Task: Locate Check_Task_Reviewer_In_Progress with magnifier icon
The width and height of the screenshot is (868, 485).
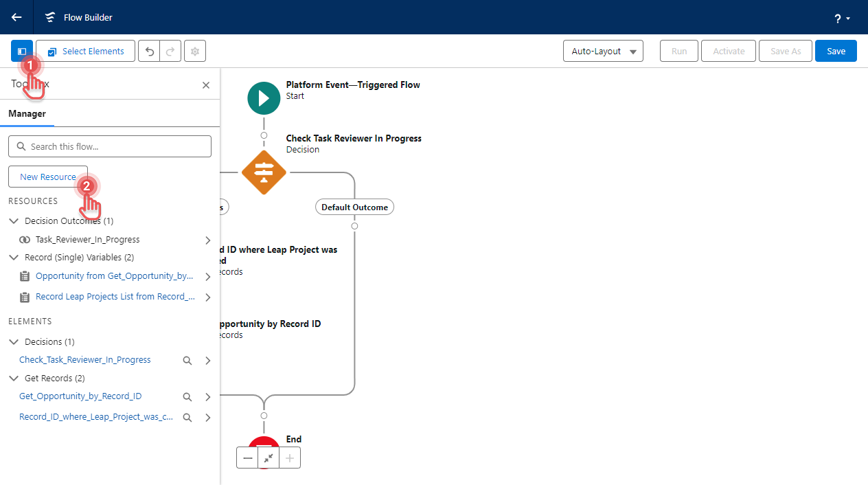Action: (x=187, y=361)
